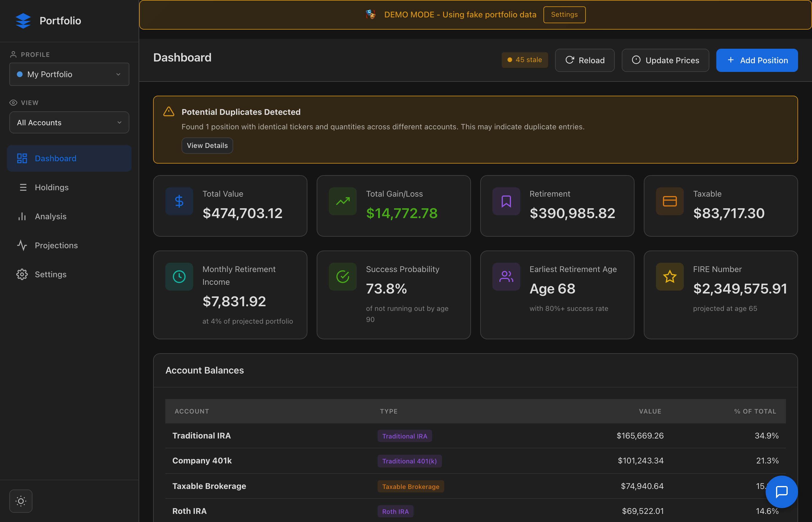The image size is (812, 522).
Task: Click the Taxable Brokerage account name
Action: 209,486
